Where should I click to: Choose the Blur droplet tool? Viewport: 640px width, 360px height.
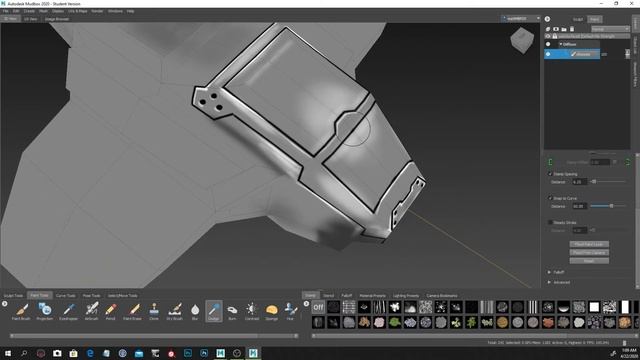tap(195, 311)
